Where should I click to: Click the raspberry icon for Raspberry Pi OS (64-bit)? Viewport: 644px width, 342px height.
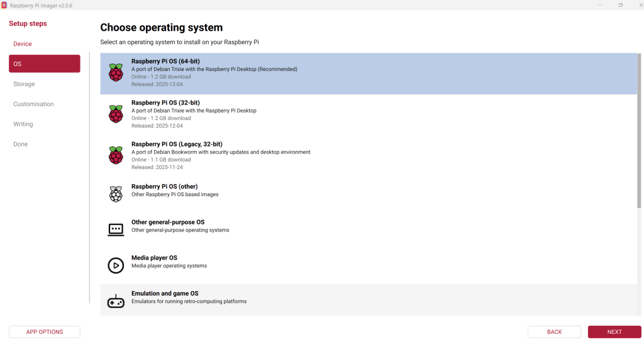point(116,73)
